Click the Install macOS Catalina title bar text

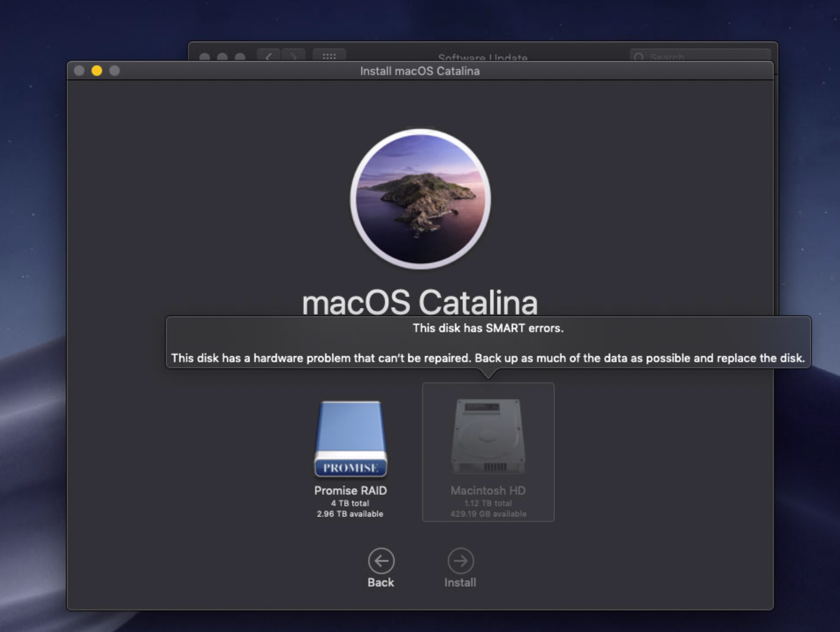[x=420, y=71]
